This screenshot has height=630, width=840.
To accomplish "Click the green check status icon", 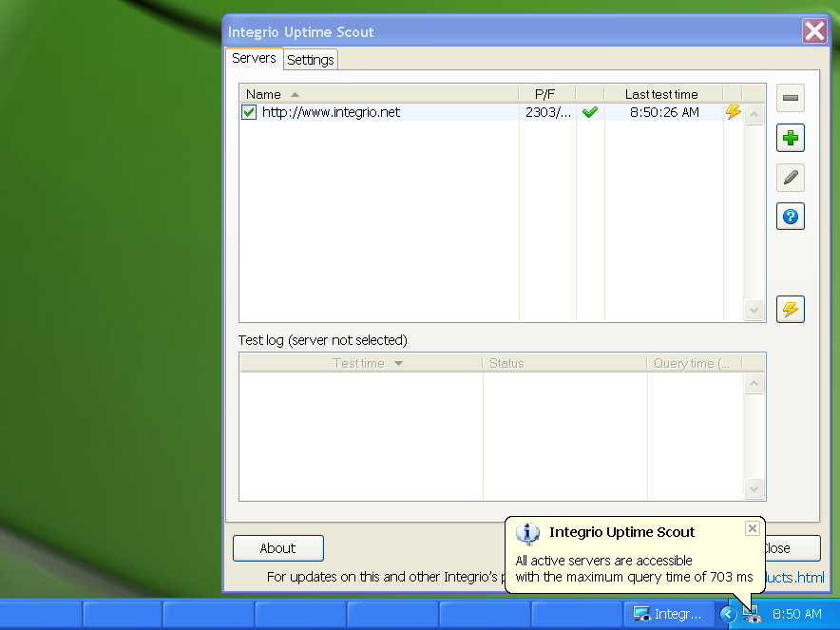I will pyautogui.click(x=590, y=111).
